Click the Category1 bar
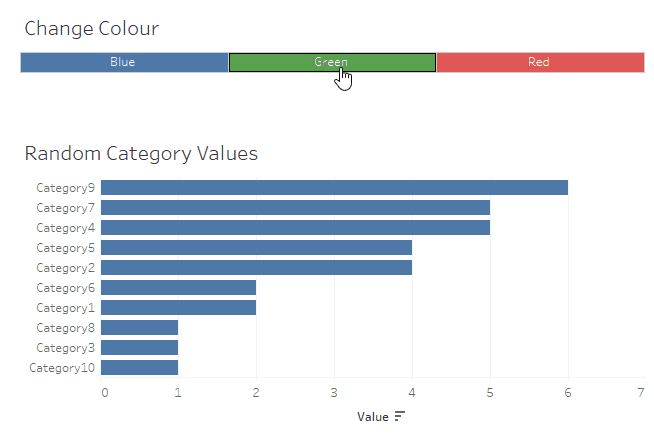Screen dimensions: 654x447 (x=178, y=308)
